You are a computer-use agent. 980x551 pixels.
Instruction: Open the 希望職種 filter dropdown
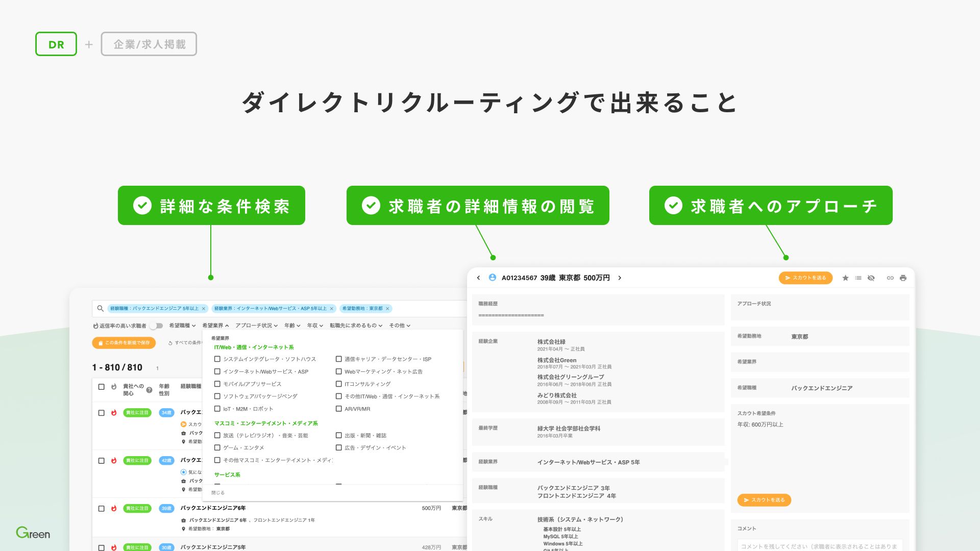tap(182, 325)
